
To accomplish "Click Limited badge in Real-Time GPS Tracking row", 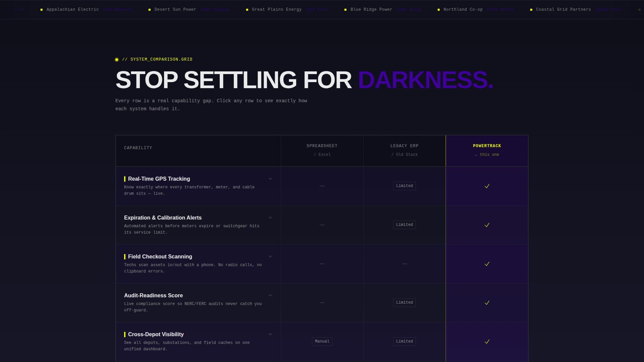I will pos(405,186).
